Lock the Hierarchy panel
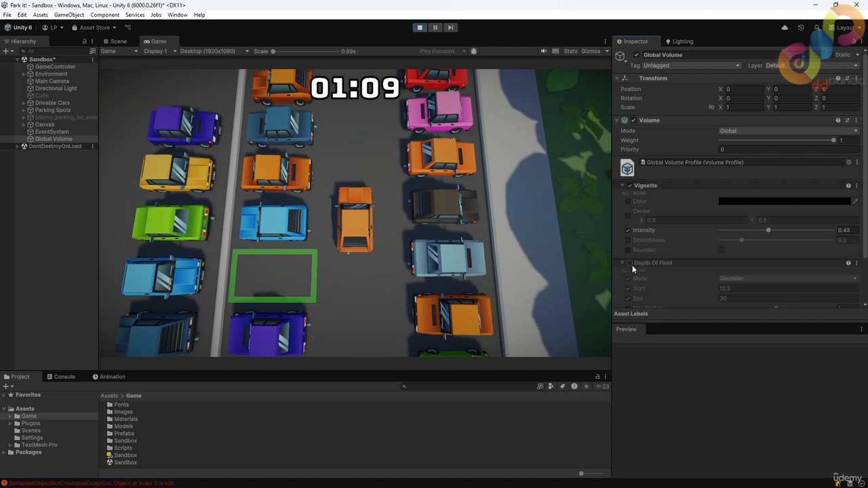 pos(84,41)
